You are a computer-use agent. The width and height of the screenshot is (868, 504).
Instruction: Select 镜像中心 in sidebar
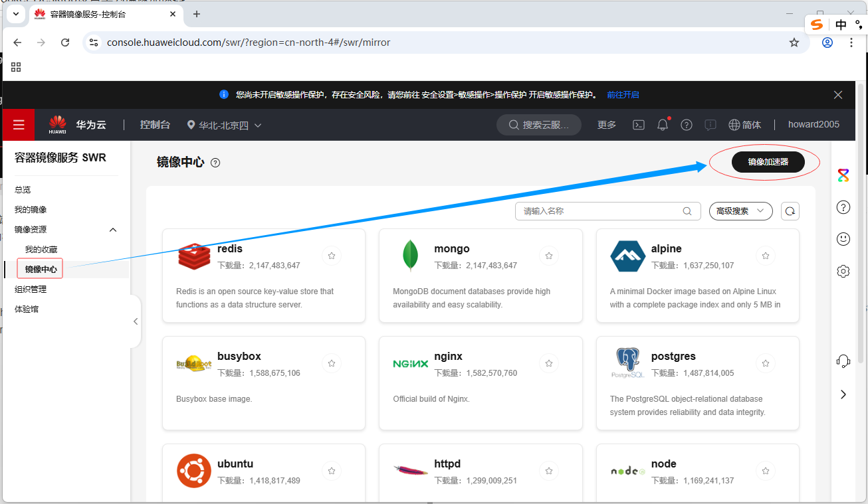click(x=41, y=269)
